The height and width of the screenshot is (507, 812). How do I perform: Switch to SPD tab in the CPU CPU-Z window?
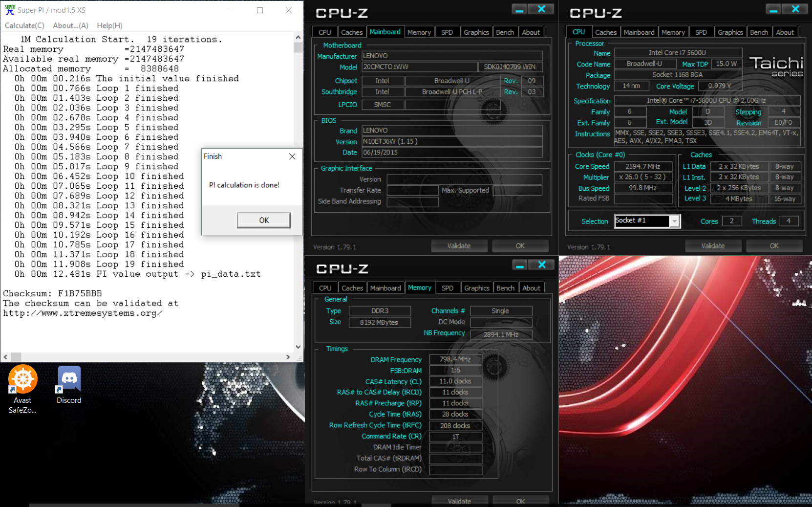[701, 32]
